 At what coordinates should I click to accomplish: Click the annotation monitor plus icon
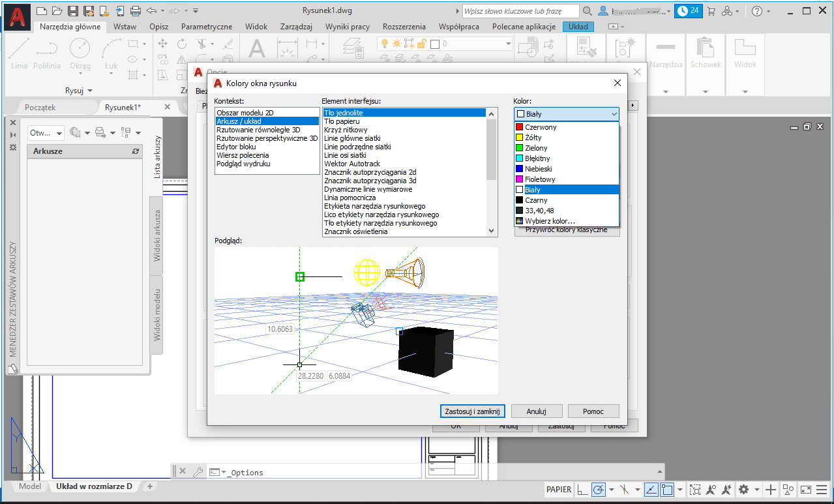point(771,489)
